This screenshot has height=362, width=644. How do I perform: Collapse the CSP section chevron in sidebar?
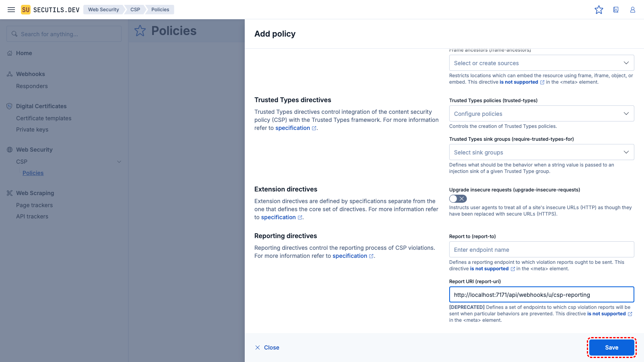(x=119, y=162)
